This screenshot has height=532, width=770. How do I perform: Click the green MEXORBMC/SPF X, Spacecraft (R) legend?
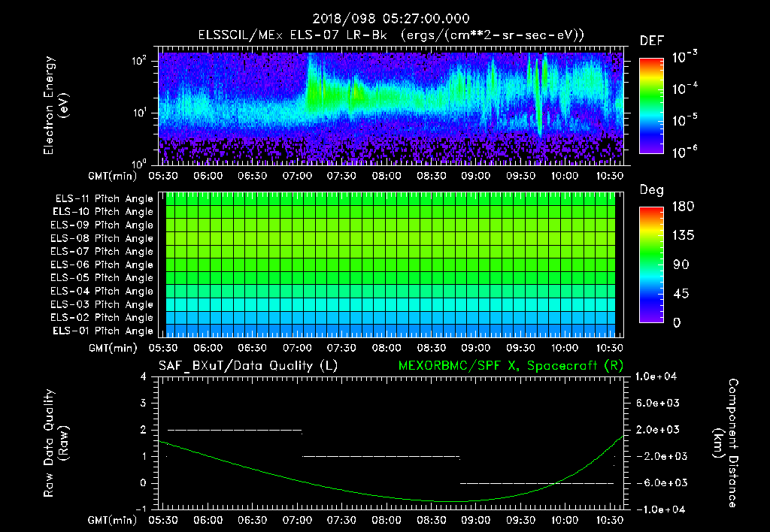coord(511,366)
